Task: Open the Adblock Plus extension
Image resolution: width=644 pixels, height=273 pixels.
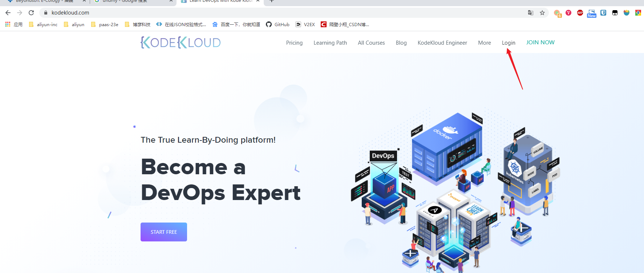Action: click(580, 13)
